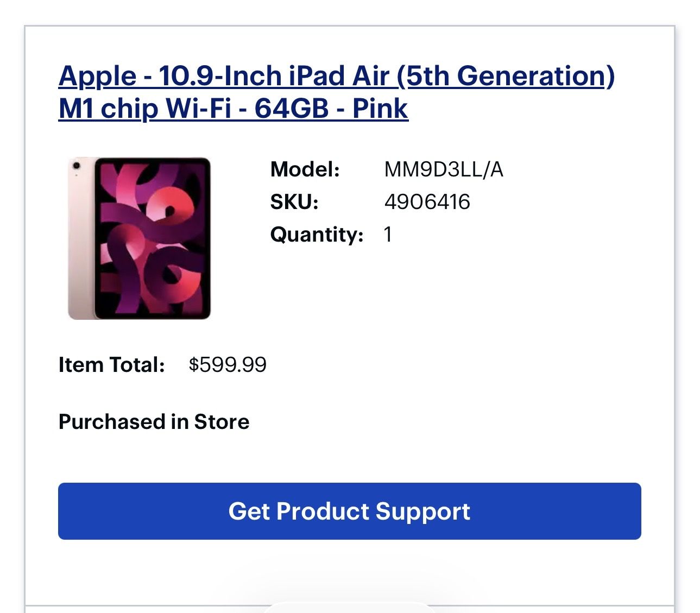Click "(5th Generation)" in the product title
Screen dimensions: 700x613
click(x=505, y=75)
